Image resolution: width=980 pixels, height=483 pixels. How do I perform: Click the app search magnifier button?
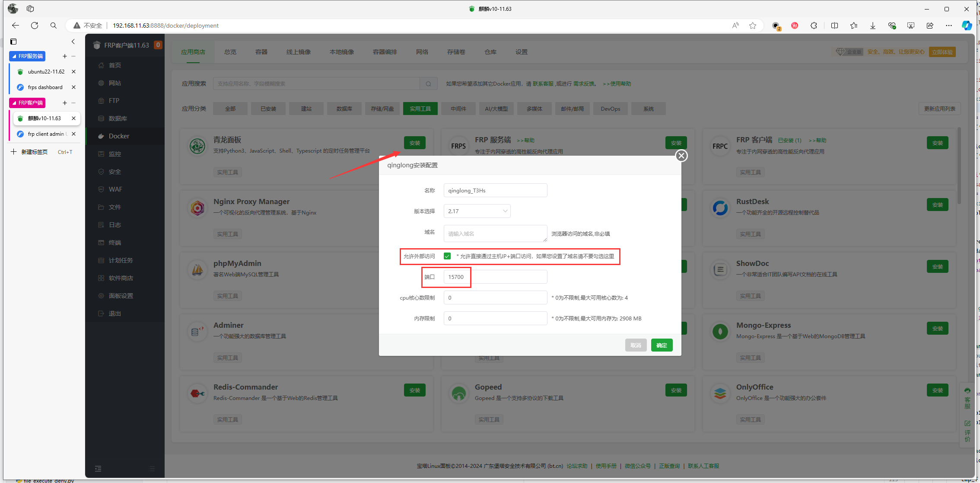coord(429,83)
